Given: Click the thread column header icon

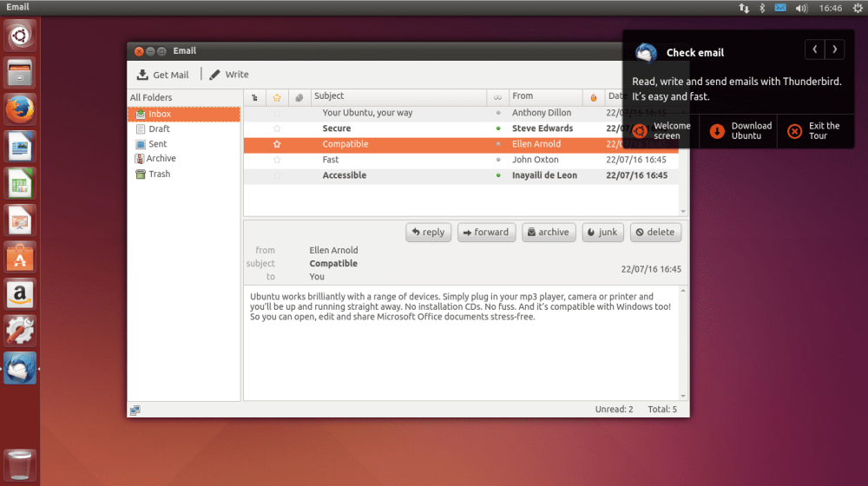Looking at the screenshot, I should (254, 97).
